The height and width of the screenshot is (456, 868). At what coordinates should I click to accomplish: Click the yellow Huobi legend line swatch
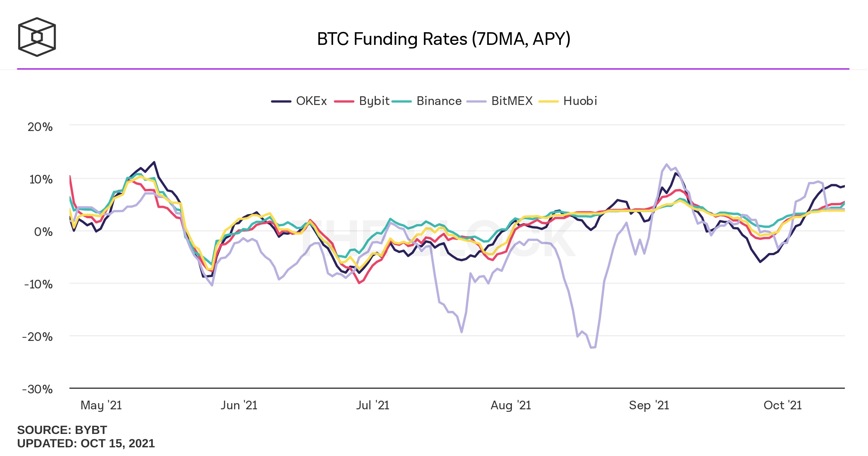click(x=548, y=101)
